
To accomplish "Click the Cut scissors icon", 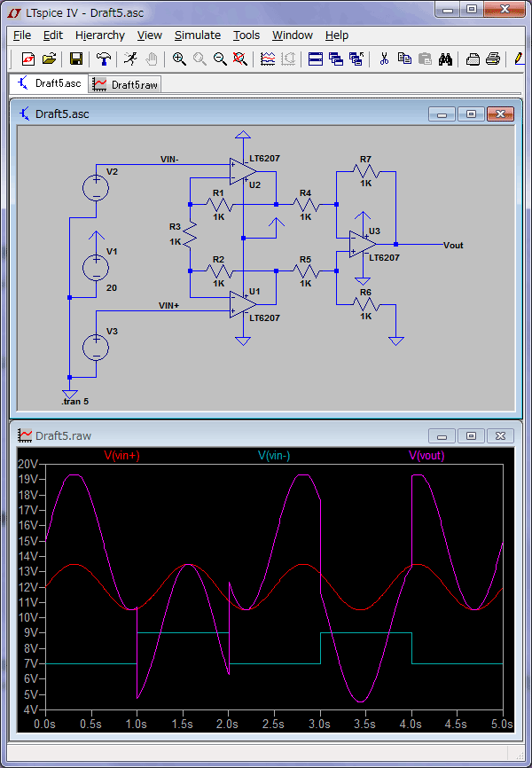I will click(384, 59).
